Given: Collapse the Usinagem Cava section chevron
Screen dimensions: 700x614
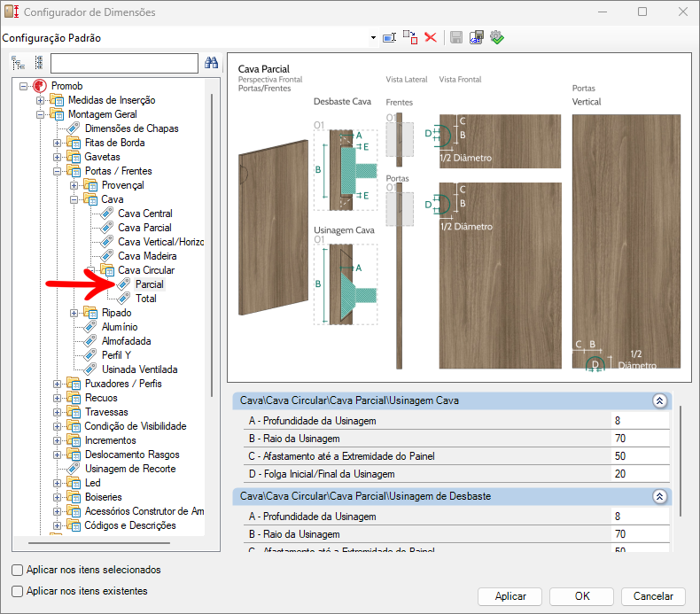Looking at the screenshot, I should coord(659,400).
